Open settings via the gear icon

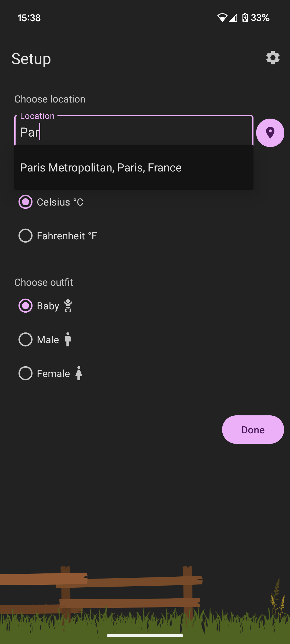pyautogui.click(x=273, y=58)
